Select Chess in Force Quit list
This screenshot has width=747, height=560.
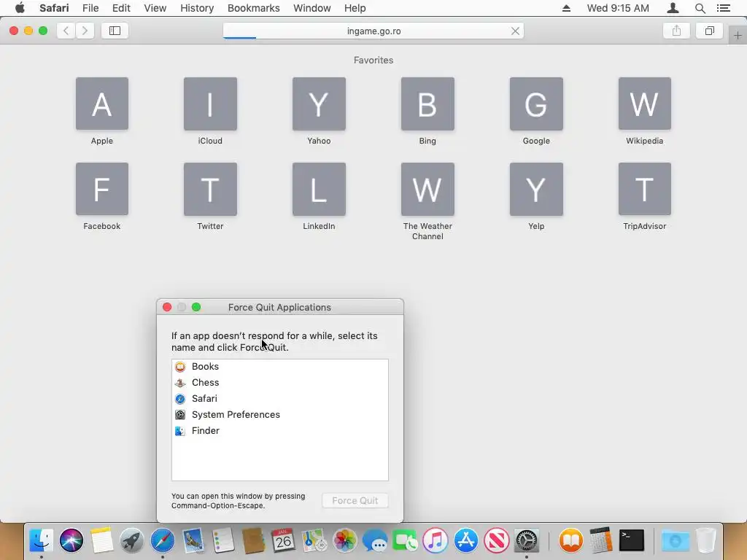pyautogui.click(x=280, y=383)
